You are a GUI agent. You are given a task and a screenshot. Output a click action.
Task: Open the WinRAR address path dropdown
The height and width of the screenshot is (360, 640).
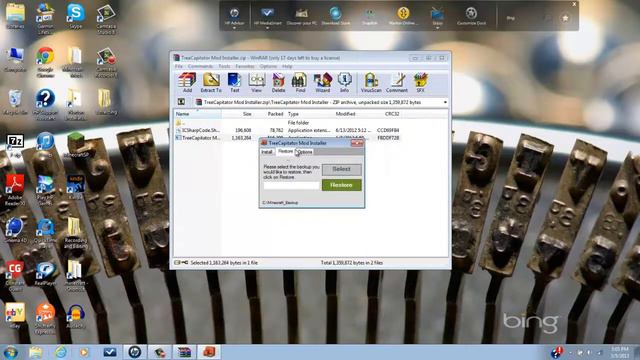pyautogui.click(x=445, y=102)
